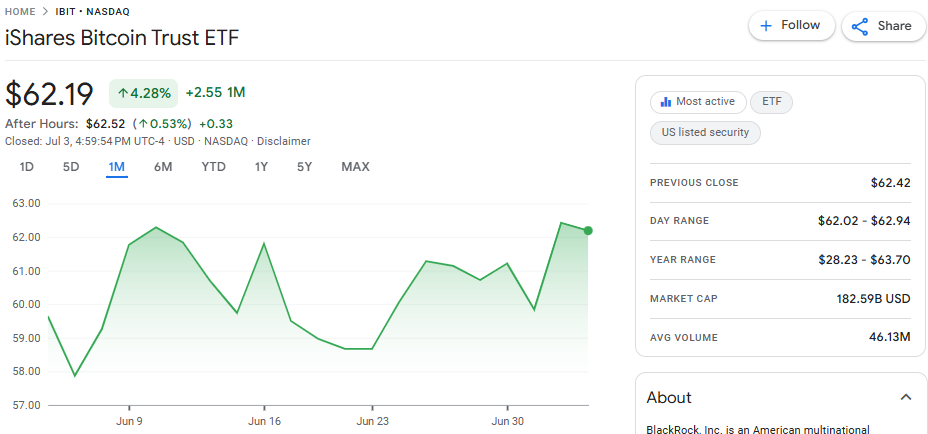The width and height of the screenshot is (928, 434).
Task: Click the Jun 30 axis label
Action: [508, 422]
